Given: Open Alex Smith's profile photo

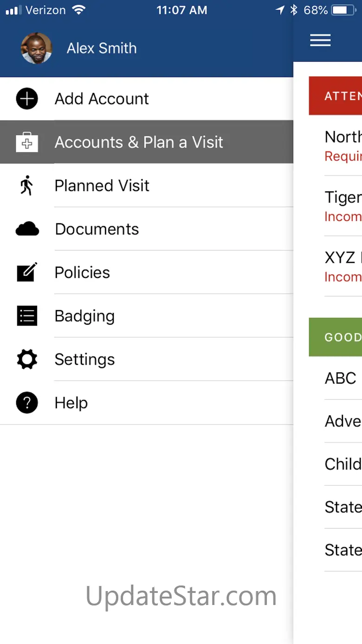Looking at the screenshot, I should click(x=36, y=48).
